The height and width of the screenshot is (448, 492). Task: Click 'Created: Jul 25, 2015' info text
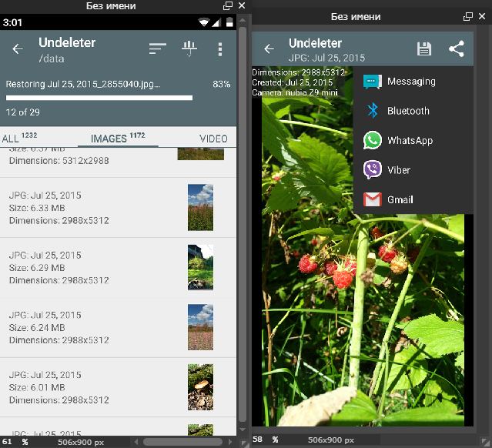click(292, 82)
